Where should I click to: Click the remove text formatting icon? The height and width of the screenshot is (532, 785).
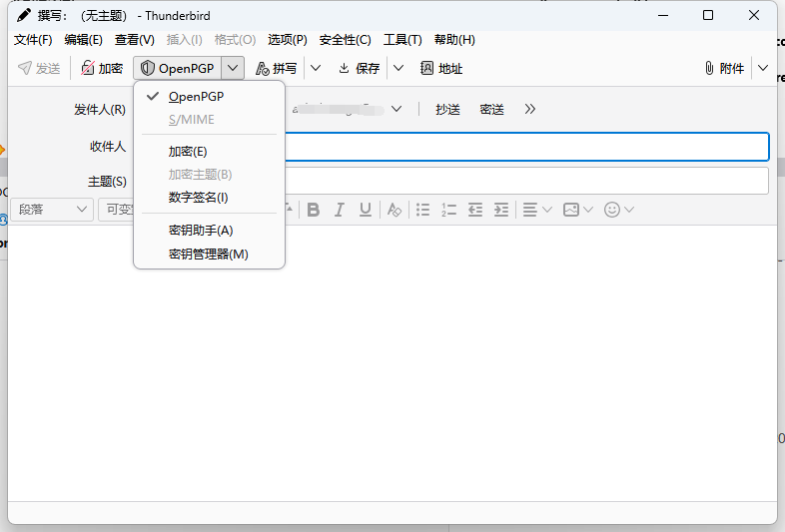pyautogui.click(x=394, y=210)
